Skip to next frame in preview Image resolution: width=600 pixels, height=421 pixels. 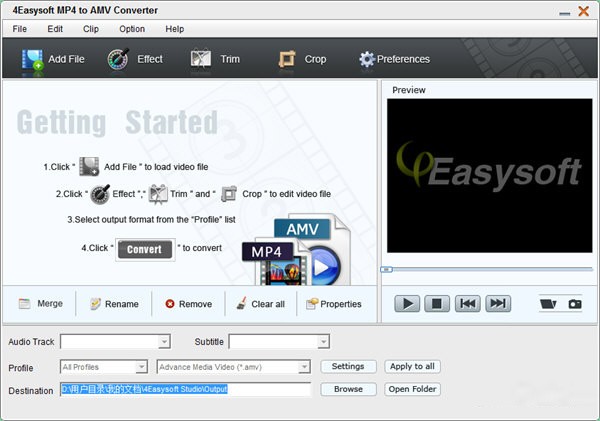498,304
